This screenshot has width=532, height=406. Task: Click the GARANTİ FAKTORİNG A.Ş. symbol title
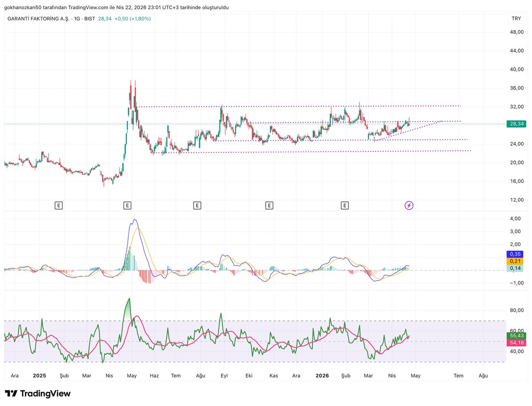click(x=38, y=19)
